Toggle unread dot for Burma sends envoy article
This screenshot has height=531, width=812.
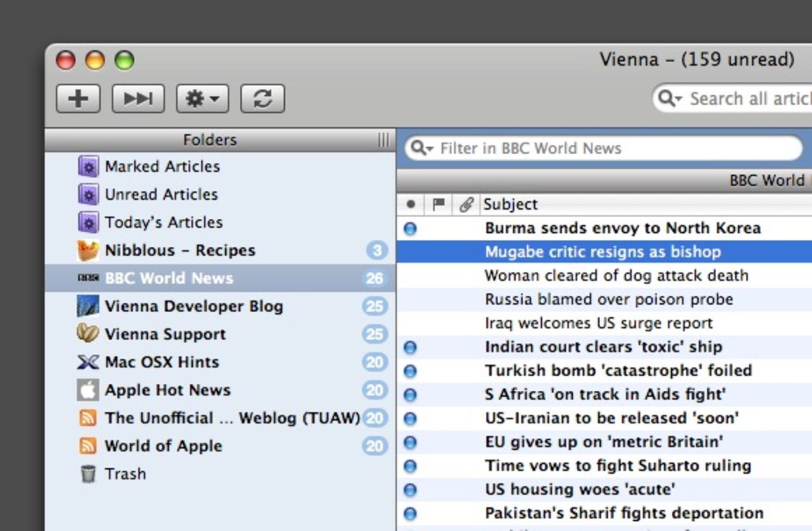pyautogui.click(x=410, y=228)
